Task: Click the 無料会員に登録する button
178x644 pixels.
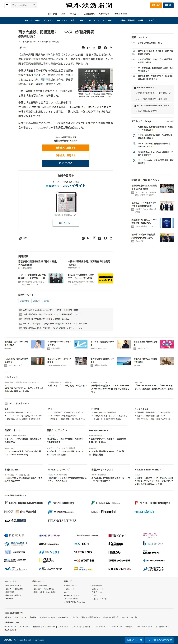Action: [66, 155]
